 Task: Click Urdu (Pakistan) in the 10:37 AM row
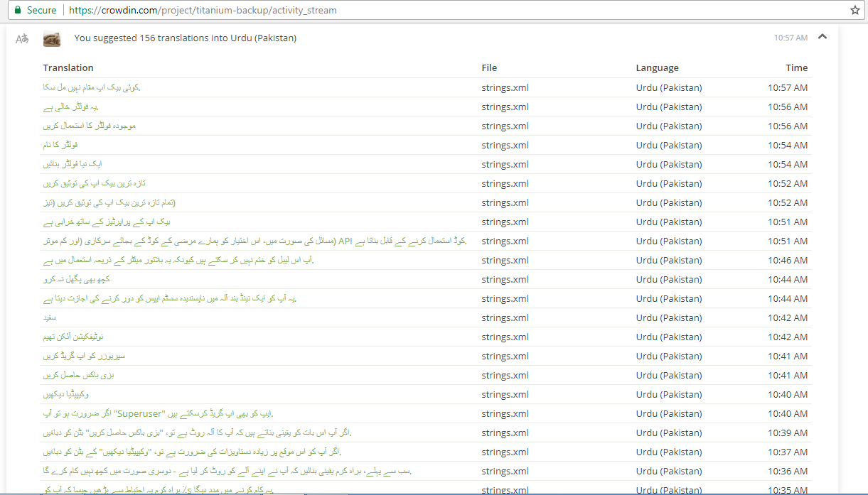point(669,452)
